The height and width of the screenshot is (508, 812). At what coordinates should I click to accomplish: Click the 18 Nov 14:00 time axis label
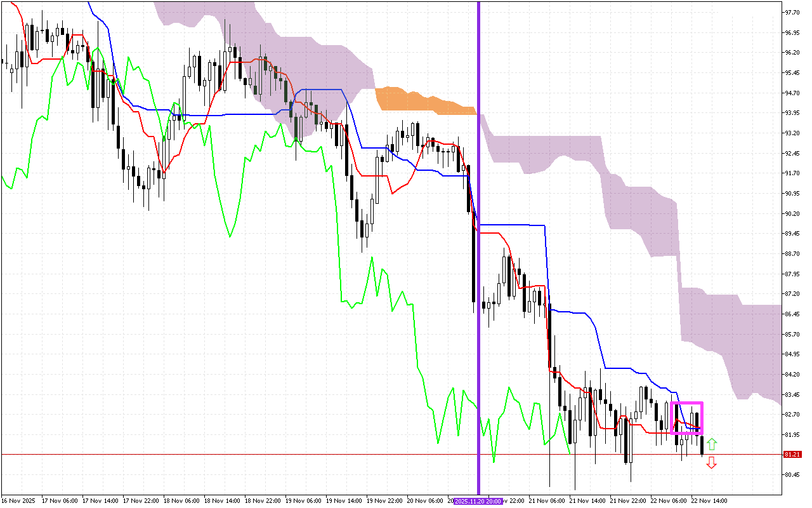pyautogui.click(x=221, y=501)
